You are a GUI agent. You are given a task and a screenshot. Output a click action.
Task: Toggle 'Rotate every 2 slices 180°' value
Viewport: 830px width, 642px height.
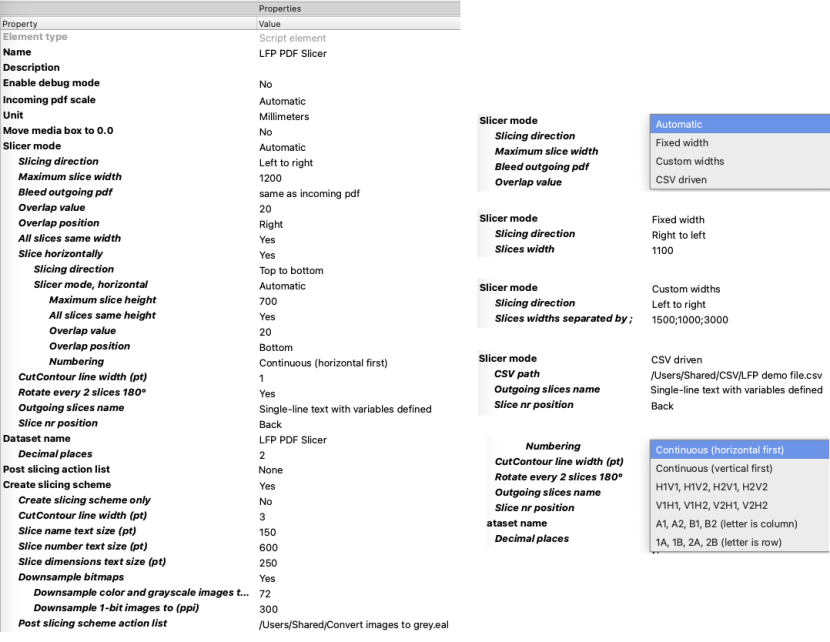click(267, 393)
